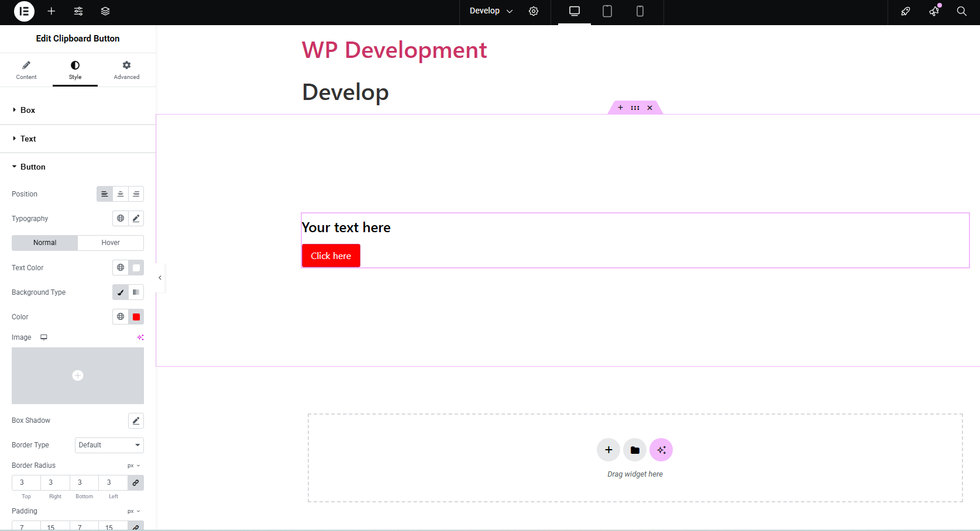Unlink the Border Radius values
The image size is (980, 531).
point(136,482)
